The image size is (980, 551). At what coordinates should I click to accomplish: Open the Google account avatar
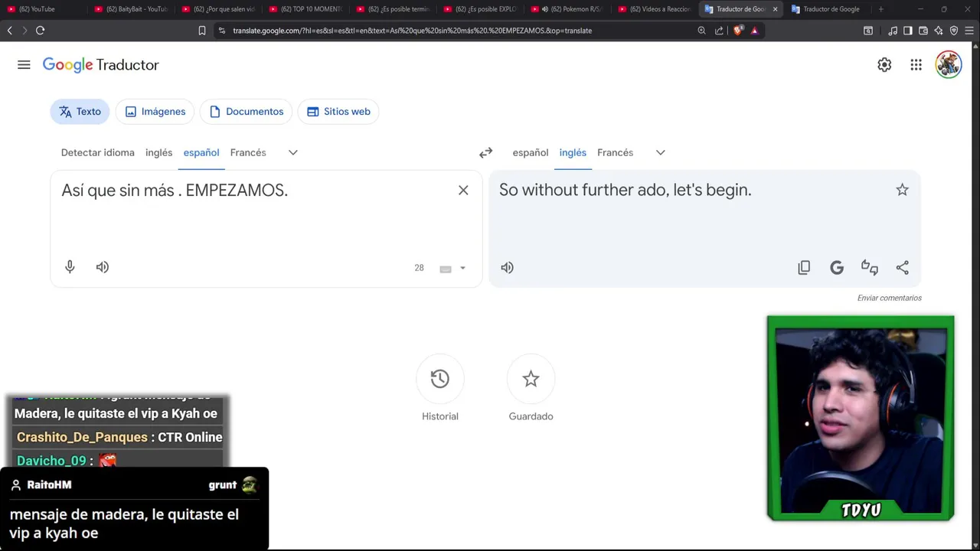coord(949,65)
